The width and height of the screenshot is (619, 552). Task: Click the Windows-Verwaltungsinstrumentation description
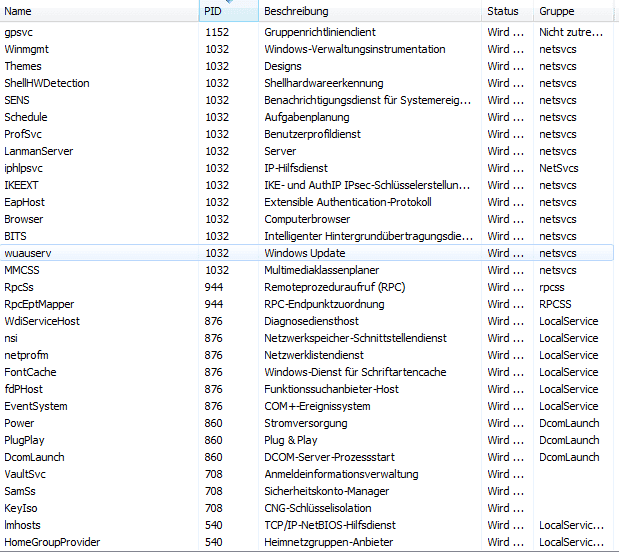[x=355, y=49]
